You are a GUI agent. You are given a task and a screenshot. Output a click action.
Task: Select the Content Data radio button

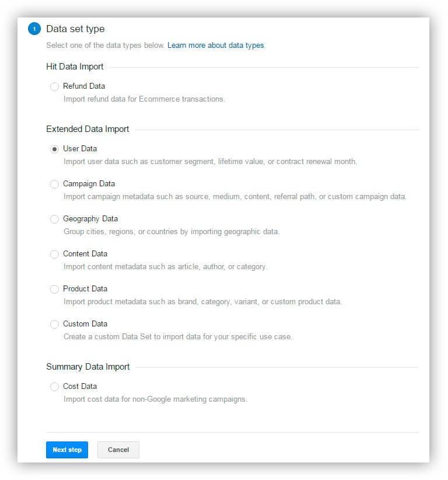[54, 254]
